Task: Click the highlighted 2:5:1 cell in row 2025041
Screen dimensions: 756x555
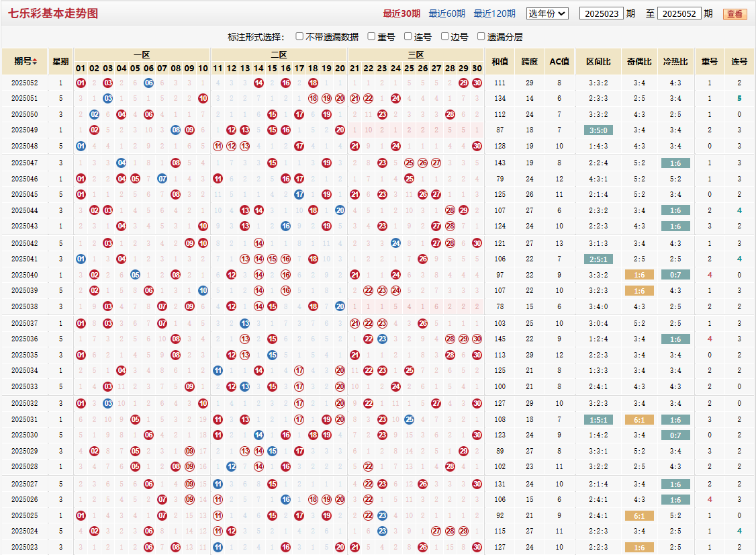Action: tap(598, 259)
